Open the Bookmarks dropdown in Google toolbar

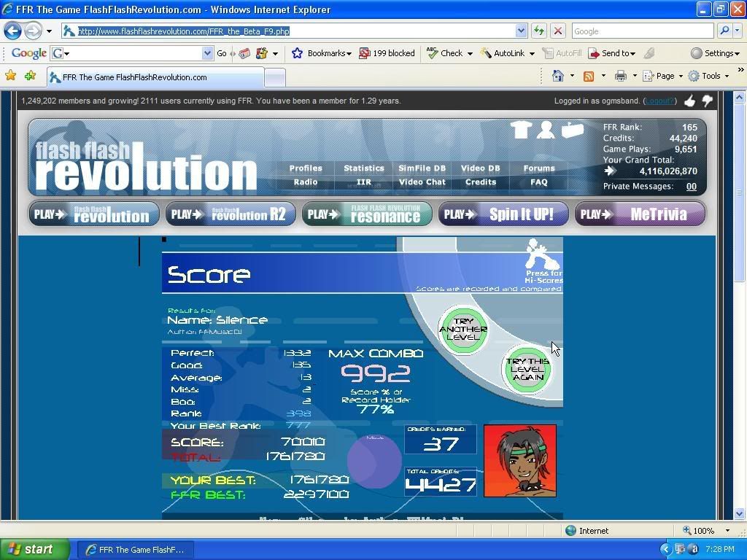coord(322,53)
